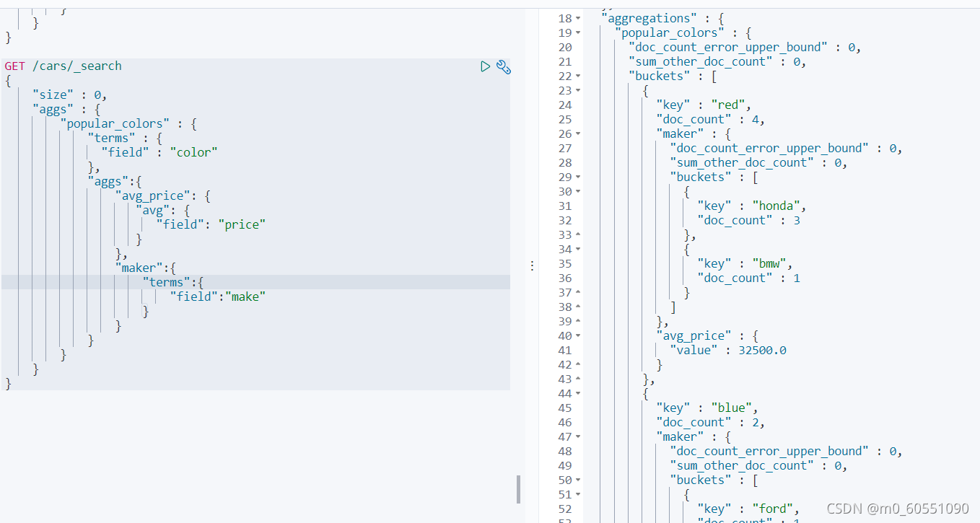Fold the honda bucket at line 30

tap(579, 191)
